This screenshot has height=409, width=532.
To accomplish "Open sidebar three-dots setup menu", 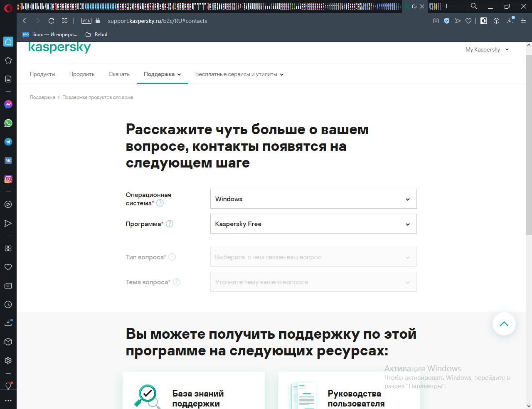I will [8, 401].
